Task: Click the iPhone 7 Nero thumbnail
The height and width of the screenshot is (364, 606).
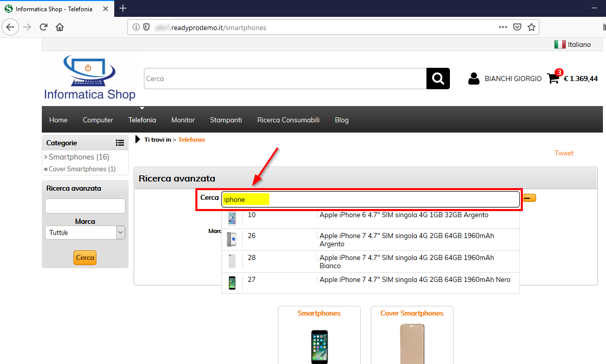Action: [232, 283]
